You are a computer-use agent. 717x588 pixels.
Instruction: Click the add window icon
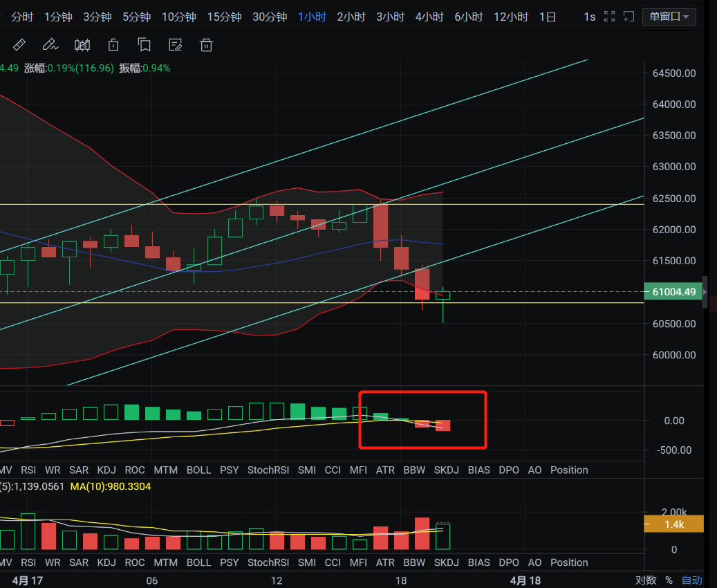click(x=629, y=17)
